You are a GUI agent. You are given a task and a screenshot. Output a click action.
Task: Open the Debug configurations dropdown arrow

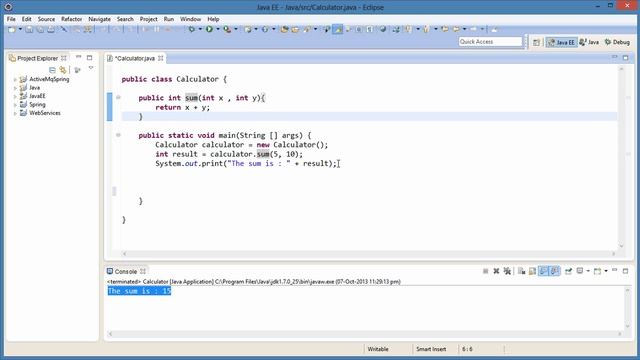[x=200, y=29]
